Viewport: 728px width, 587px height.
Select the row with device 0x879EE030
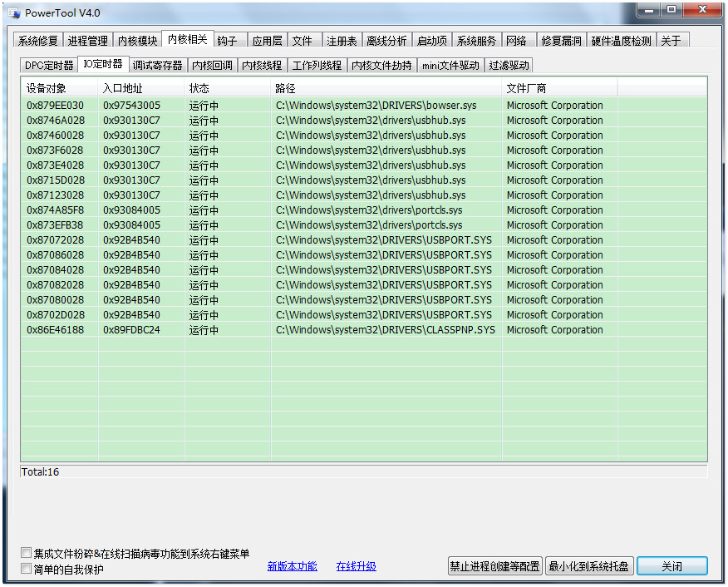pos(364,105)
